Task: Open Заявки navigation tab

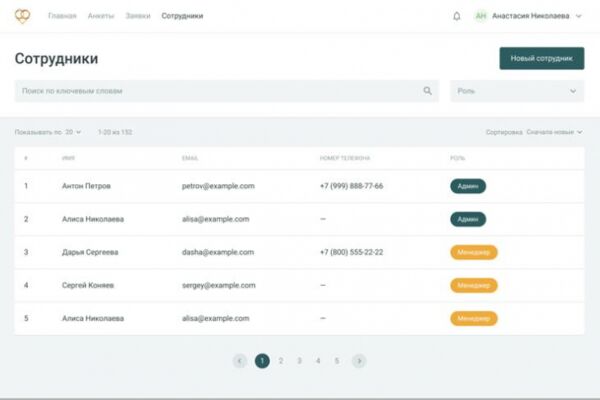Action: point(138,16)
